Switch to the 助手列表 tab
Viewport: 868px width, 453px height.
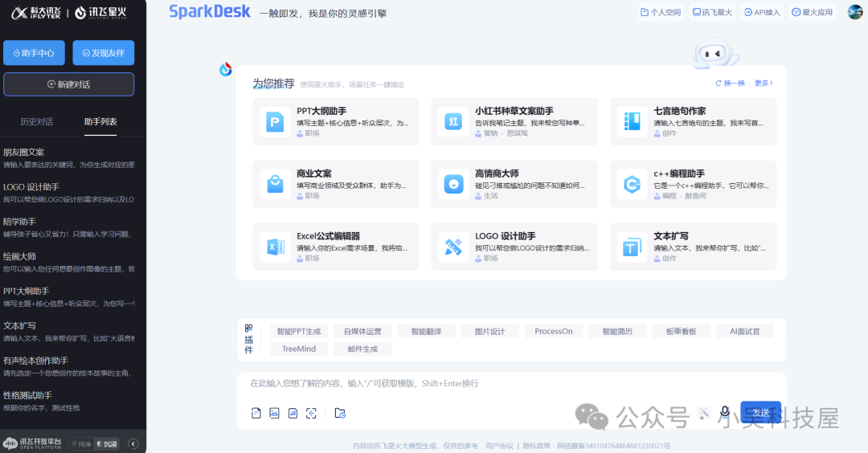click(100, 122)
